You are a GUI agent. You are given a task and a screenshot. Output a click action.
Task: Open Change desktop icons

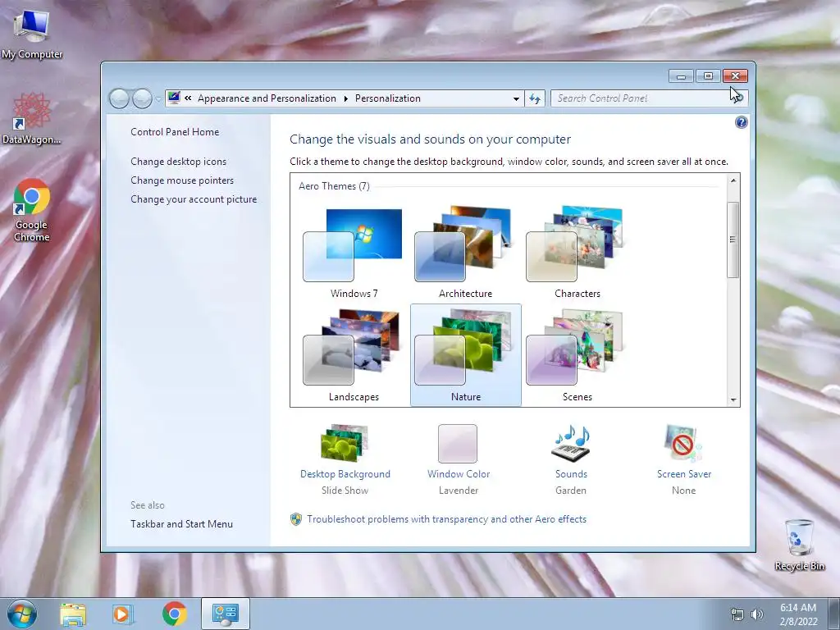(x=178, y=162)
